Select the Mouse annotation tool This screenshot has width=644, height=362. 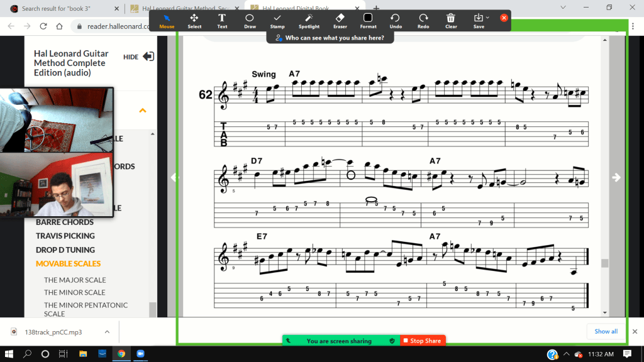167,20
